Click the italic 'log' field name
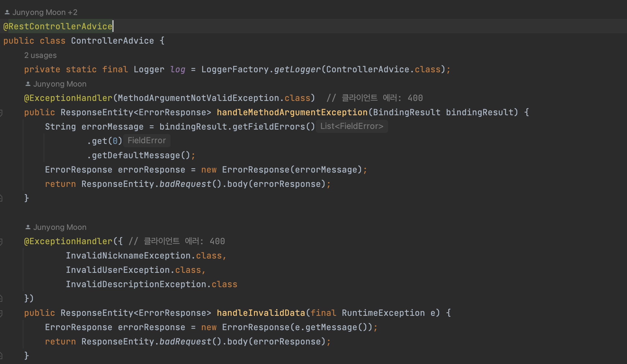Image resolution: width=627 pixels, height=364 pixels. coord(177,69)
